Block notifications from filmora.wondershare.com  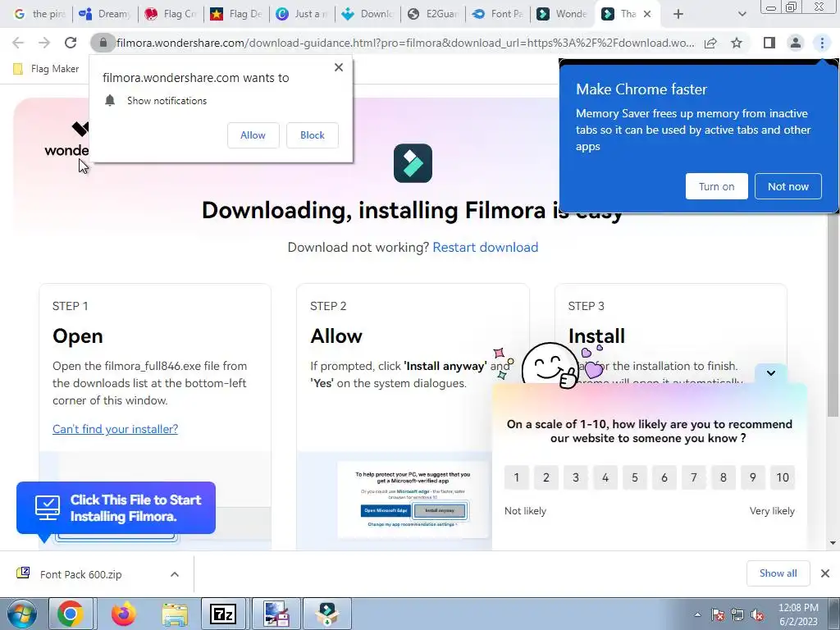[313, 135]
